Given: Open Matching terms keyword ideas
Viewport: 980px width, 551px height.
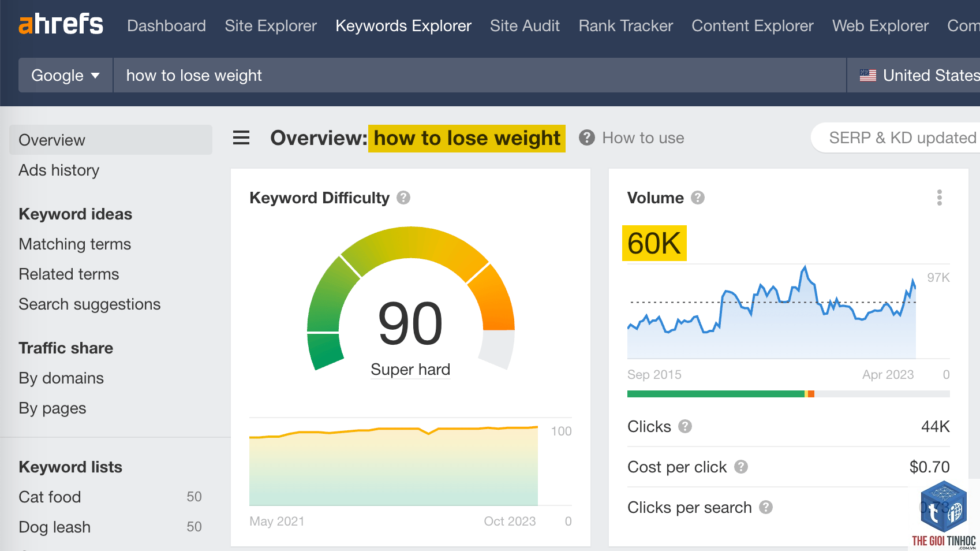Looking at the screenshot, I should 75,244.
